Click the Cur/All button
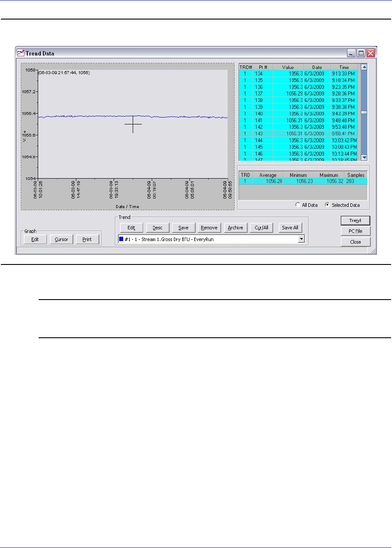Image resolution: width=392 pixels, height=548 pixels. click(261, 228)
